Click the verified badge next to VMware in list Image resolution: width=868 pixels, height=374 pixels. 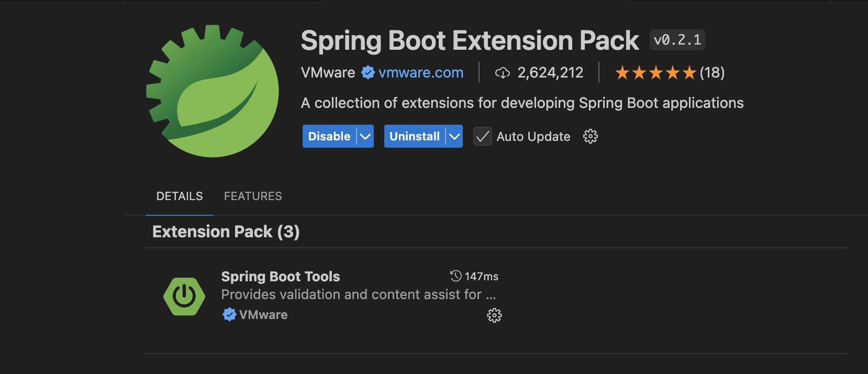229,314
